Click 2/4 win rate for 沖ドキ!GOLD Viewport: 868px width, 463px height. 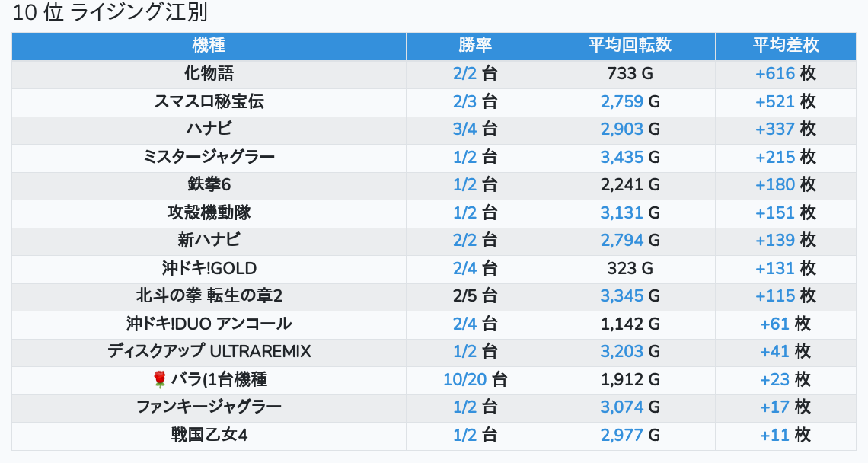[x=464, y=268]
